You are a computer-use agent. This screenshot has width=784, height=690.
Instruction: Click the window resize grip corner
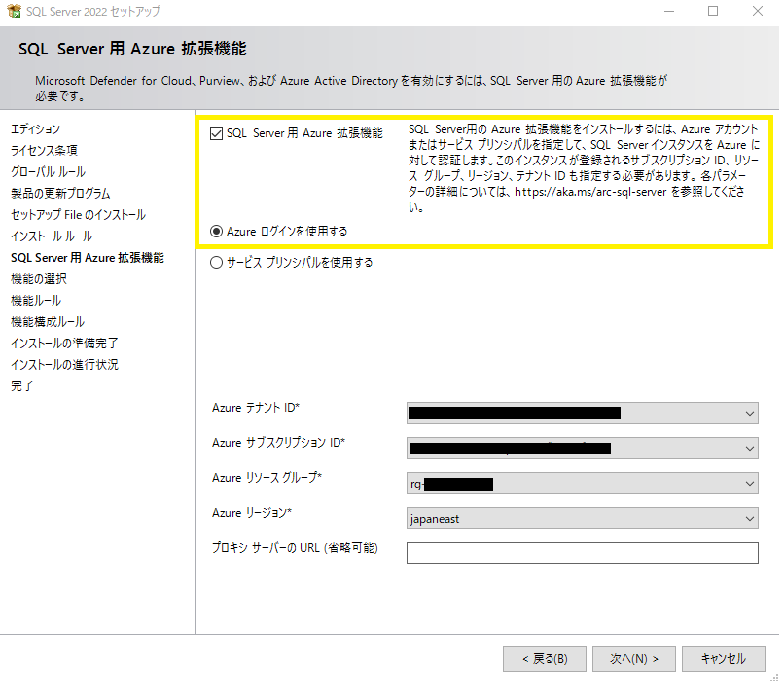774,678
